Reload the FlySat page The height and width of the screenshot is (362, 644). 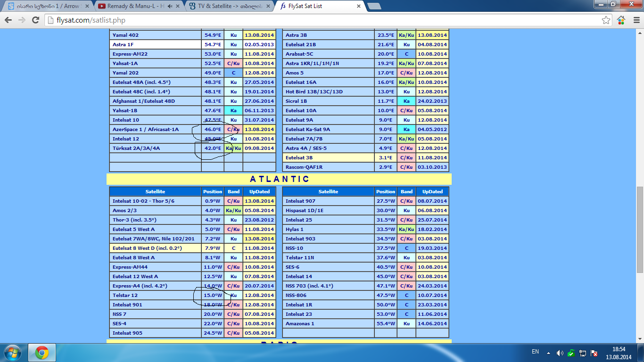(x=35, y=20)
